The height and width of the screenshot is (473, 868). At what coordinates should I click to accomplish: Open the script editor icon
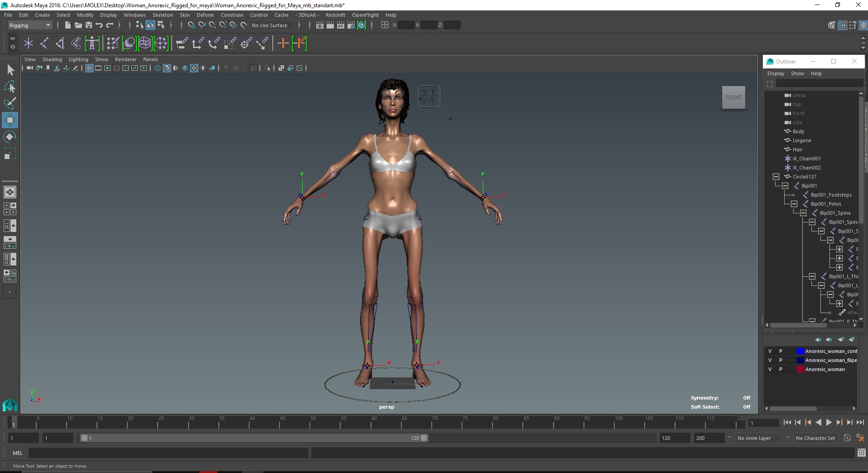(861, 453)
